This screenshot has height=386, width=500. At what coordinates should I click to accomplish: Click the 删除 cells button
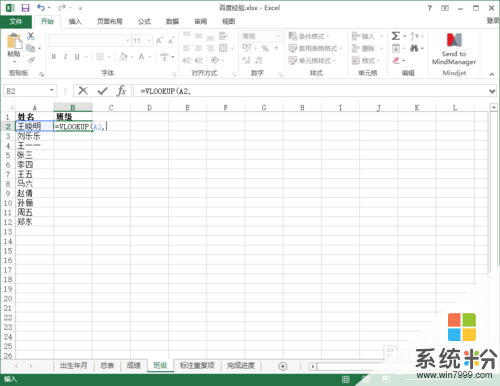click(363, 48)
